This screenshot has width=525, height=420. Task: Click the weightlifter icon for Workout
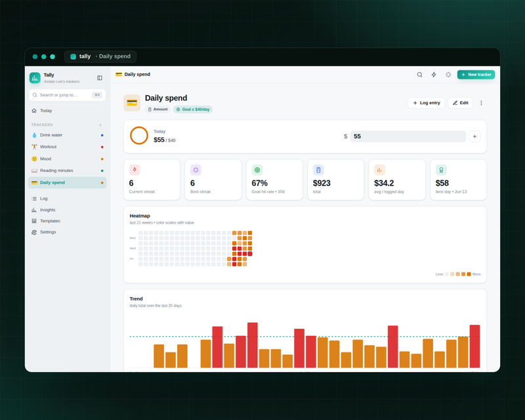[34, 147]
